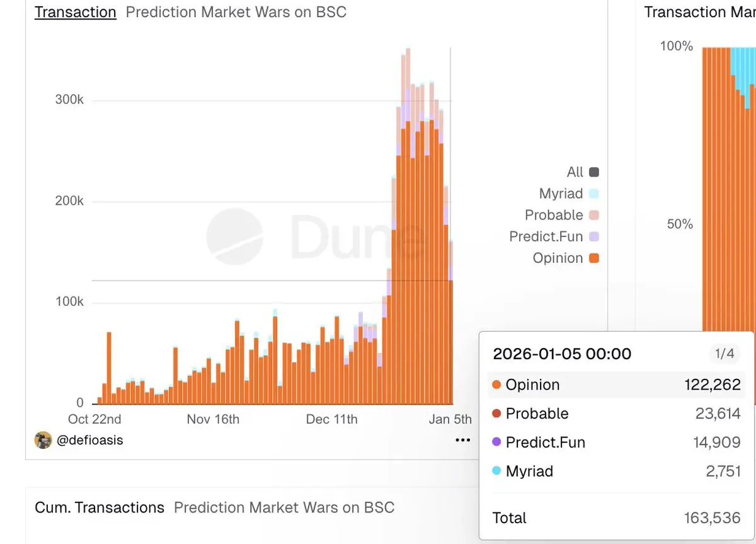The height and width of the screenshot is (544, 756).
Task: Click the red dot beside Probable in tooltip
Action: click(x=496, y=414)
